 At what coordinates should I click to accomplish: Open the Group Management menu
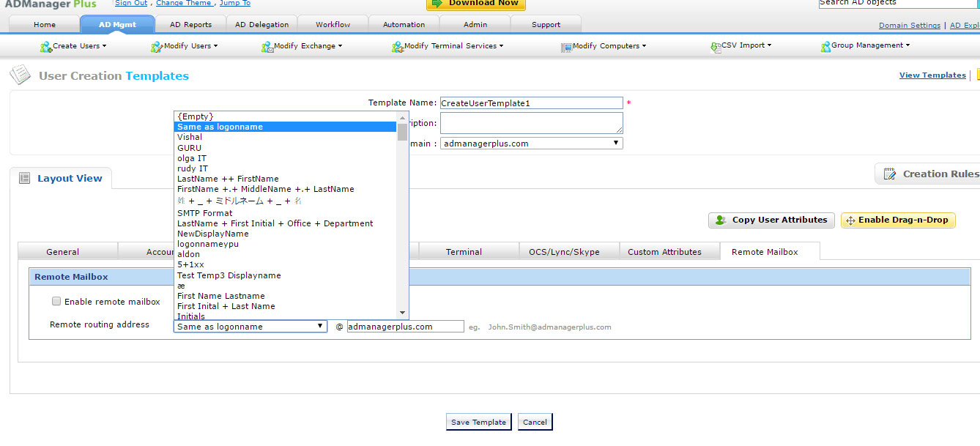point(870,45)
